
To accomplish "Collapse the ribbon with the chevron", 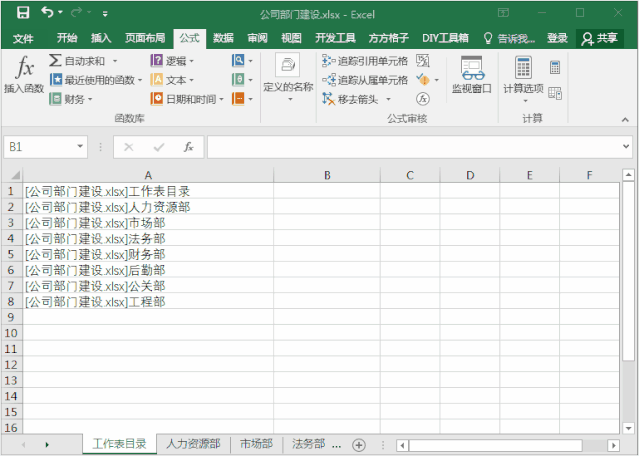I will (x=625, y=119).
